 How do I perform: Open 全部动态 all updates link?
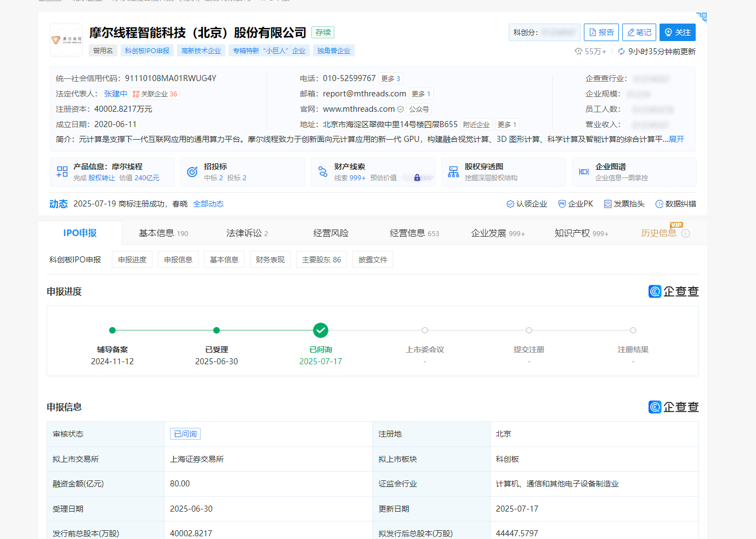208,204
